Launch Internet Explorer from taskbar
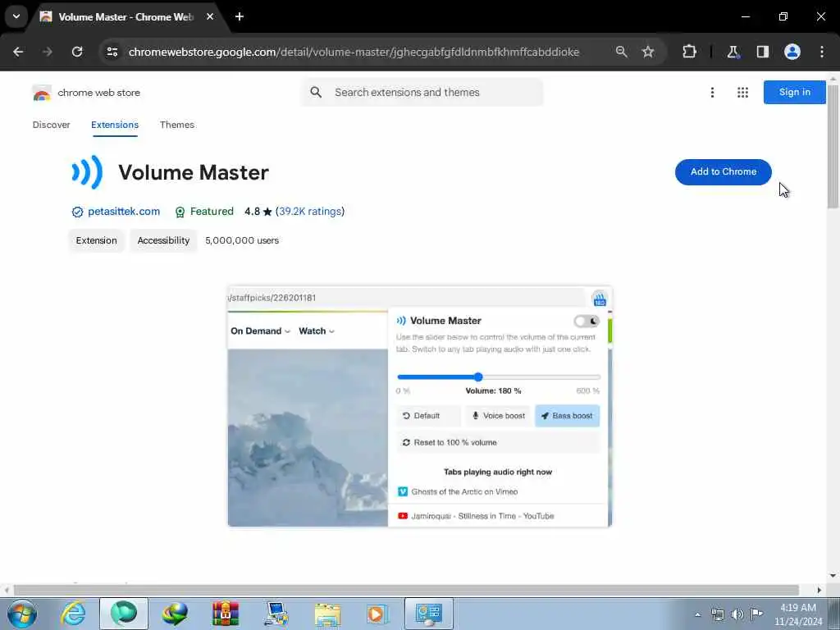Screen dimensions: 840x630 pyautogui.click(x=73, y=614)
